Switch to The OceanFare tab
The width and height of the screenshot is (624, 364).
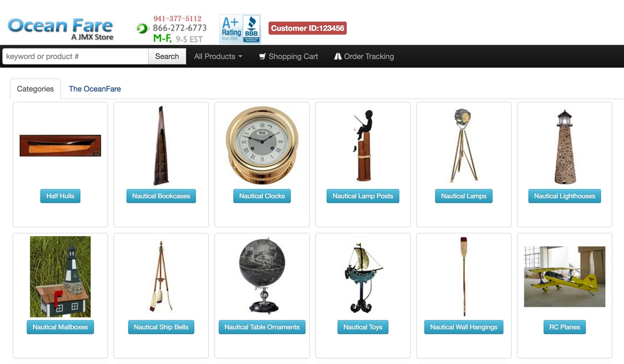tap(95, 89)
